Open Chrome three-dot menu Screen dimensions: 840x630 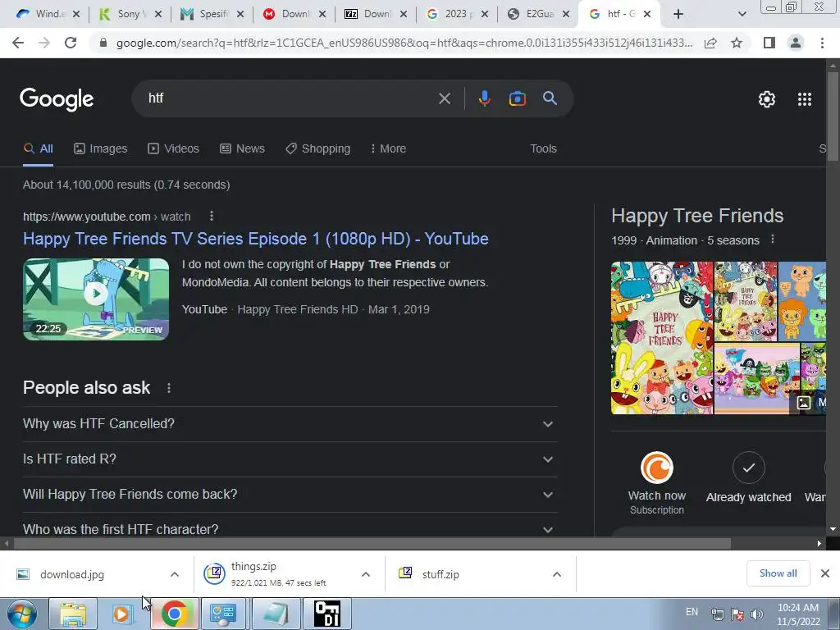coord(822,43)
